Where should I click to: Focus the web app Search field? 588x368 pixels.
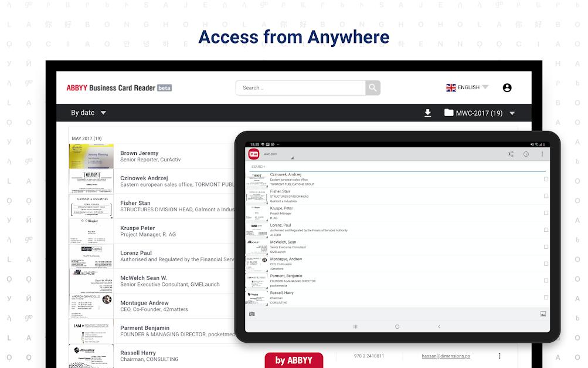tap(301, 87)
